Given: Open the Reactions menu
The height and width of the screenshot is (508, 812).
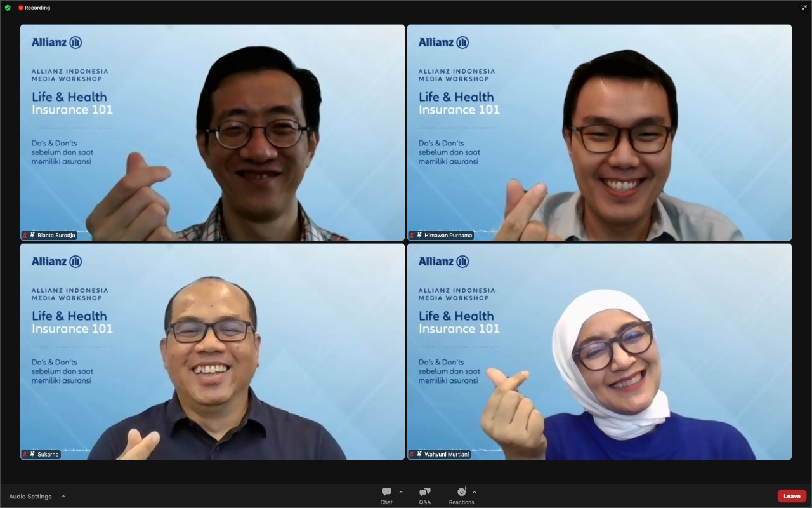Looking at the screenshot, I should (461, 496).
